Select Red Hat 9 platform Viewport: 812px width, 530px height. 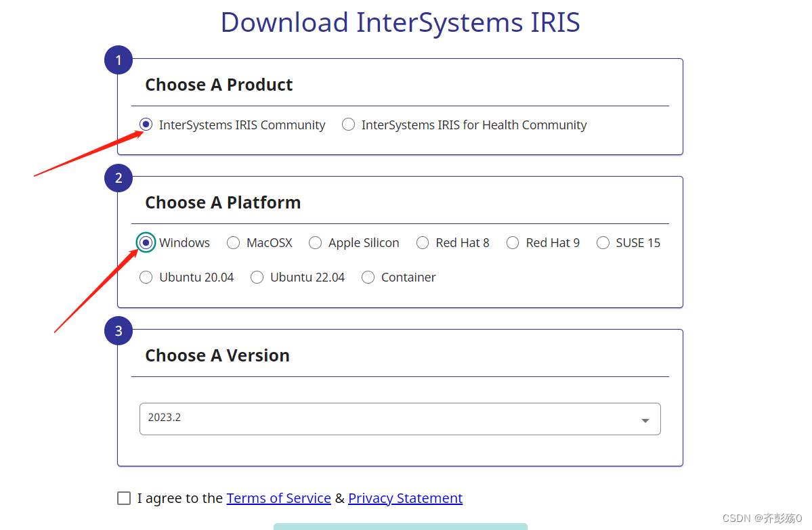tap(512, 242)
